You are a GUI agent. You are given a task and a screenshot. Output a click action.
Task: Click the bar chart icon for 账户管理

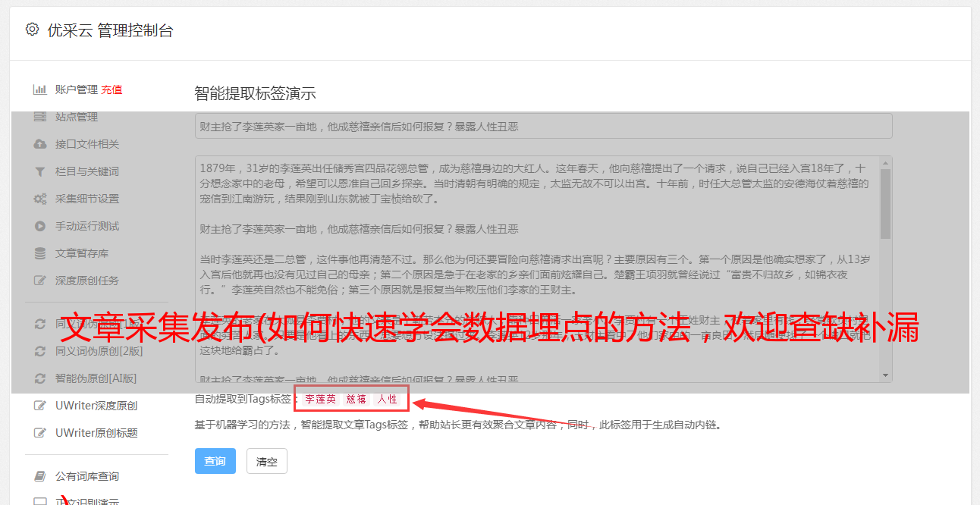click(40, 89)
